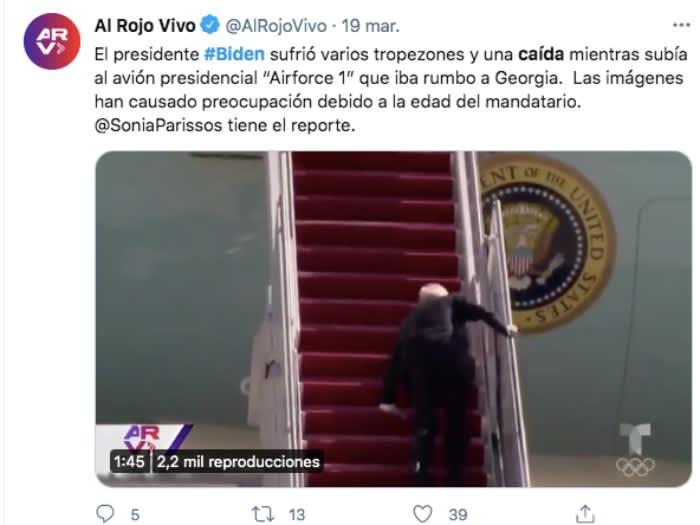Open the 19 mar. timestamp
This screenshot has width=700, height=525.
pyautogui.click(x=371, y=26)
